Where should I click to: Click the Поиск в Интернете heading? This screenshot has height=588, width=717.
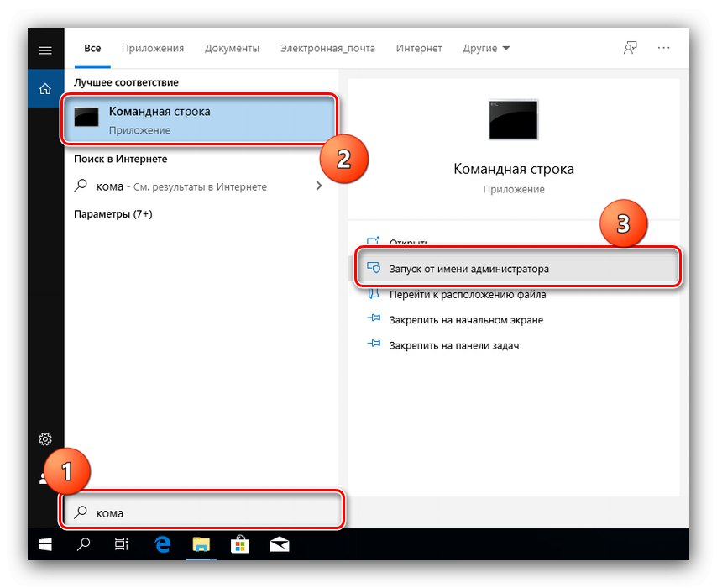click(x=121, y=160)
